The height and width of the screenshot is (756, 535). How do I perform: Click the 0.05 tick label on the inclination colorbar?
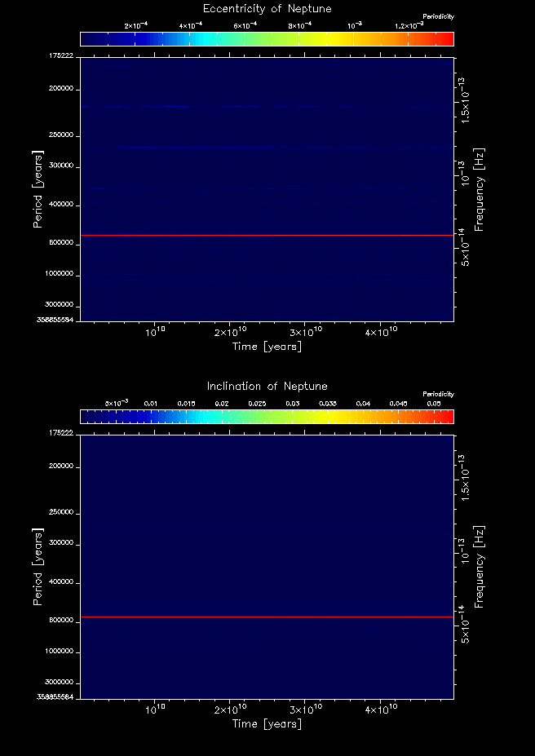[433, 404]
